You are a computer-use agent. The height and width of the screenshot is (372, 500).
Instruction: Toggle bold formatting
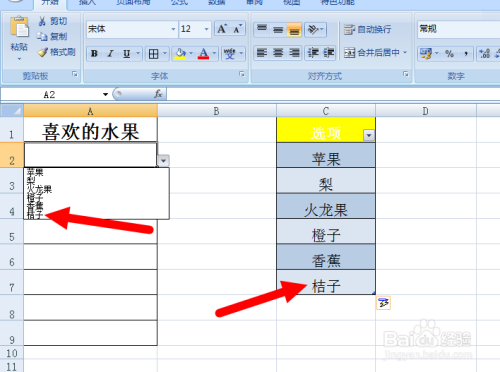click(94, 54)
